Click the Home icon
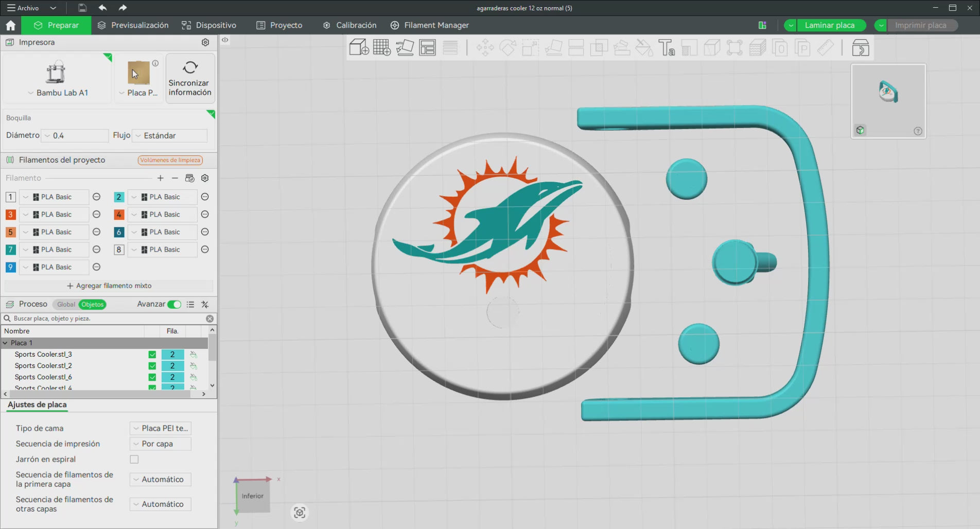Viewport: 980px width, 529px height. [10, 25]
